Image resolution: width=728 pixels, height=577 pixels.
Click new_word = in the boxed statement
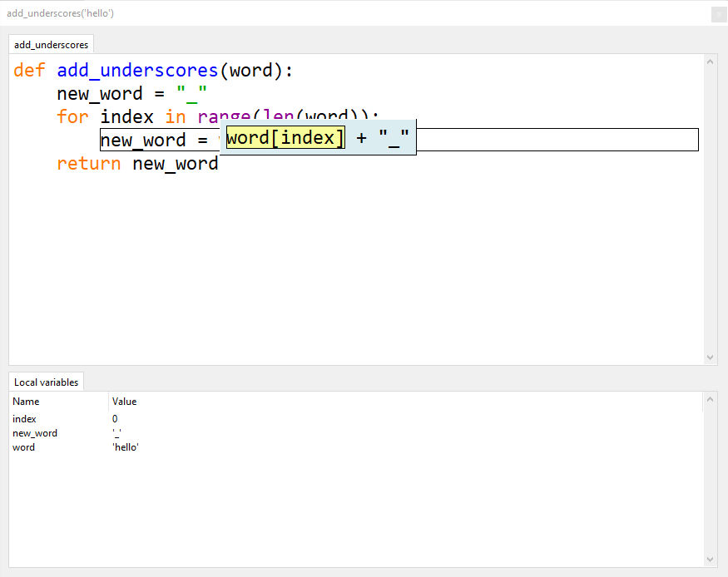[154, 140]
